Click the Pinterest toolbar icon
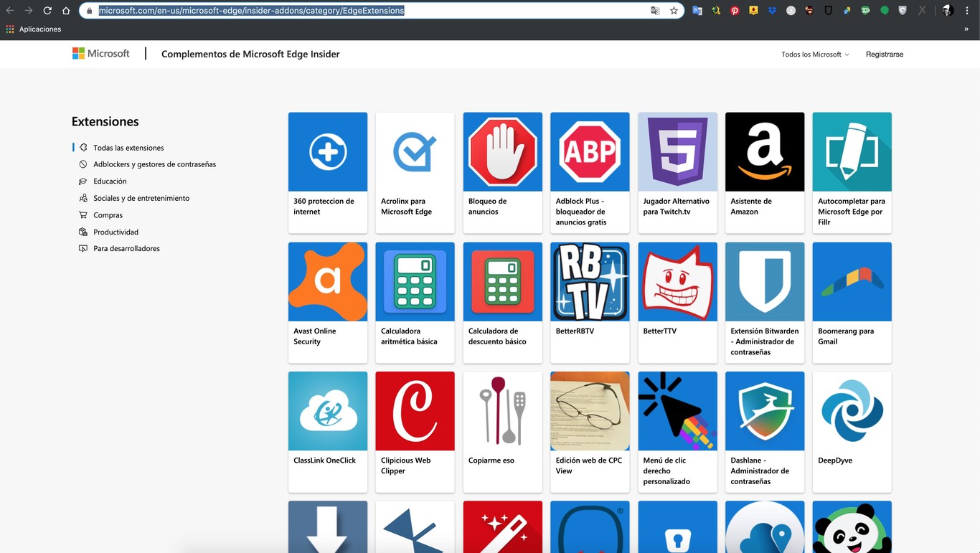Image resolution: width=980 pixels, height=553 pixels. [x=735, y=10]
